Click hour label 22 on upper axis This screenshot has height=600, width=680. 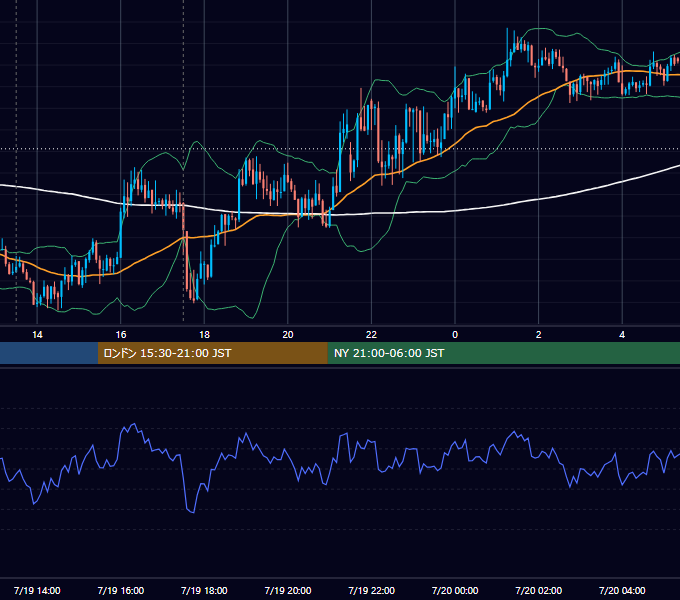pyautogui.click(x=371, y=334)
